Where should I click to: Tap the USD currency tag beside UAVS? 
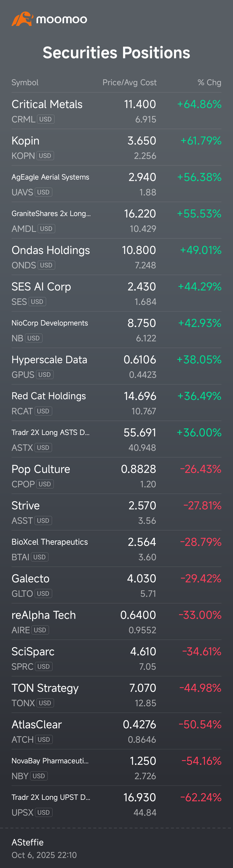point(43,192)
